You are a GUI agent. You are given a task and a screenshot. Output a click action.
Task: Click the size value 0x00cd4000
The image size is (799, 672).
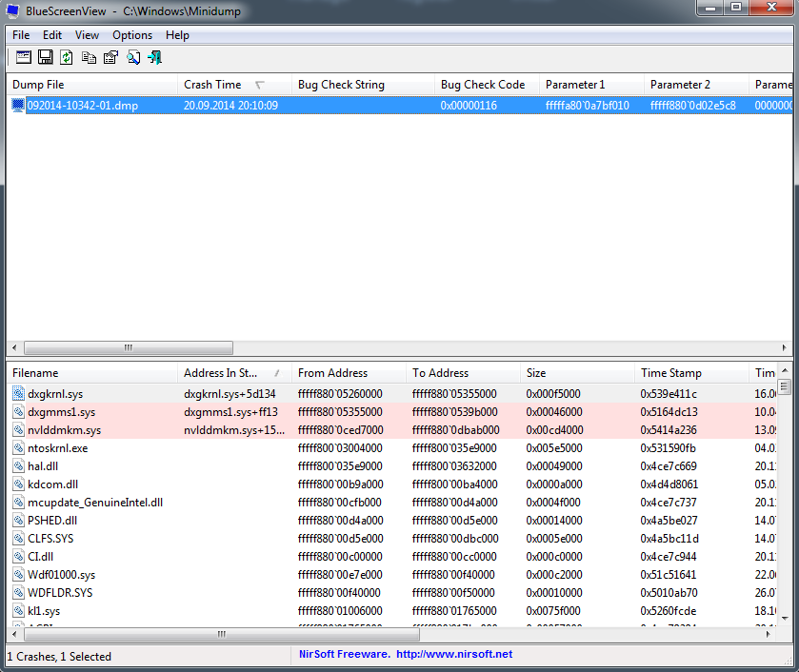555,430
